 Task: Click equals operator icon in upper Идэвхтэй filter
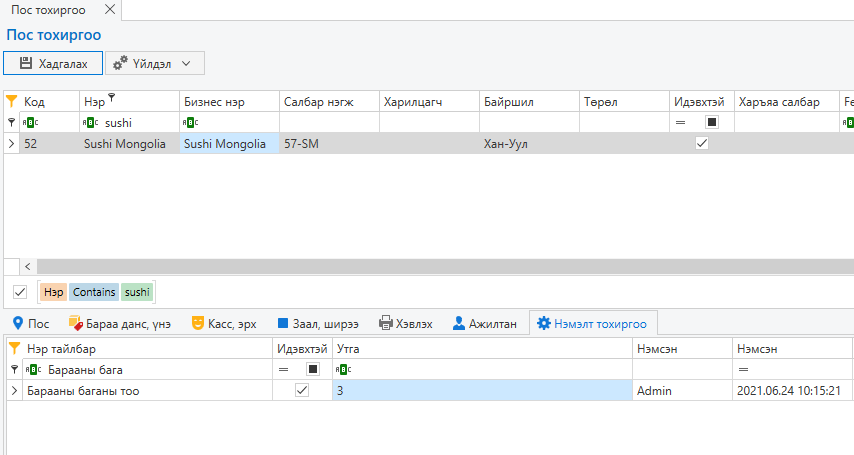(x=680, y=123)
